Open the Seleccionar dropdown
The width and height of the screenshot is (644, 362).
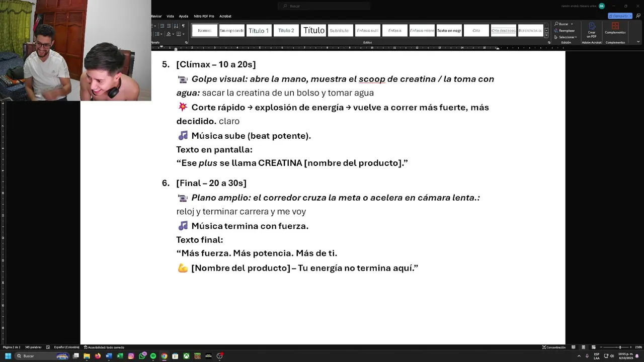point(566,37)
